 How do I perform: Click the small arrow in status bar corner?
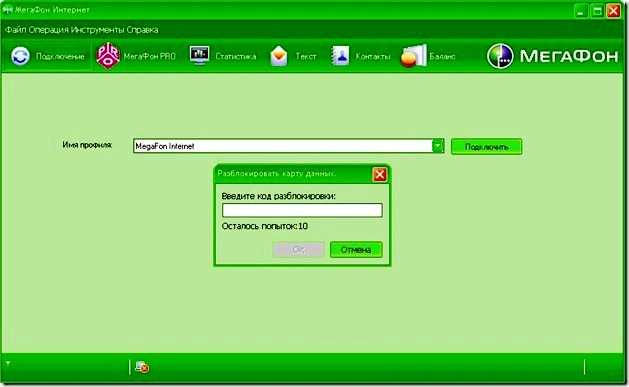(8, 364)
